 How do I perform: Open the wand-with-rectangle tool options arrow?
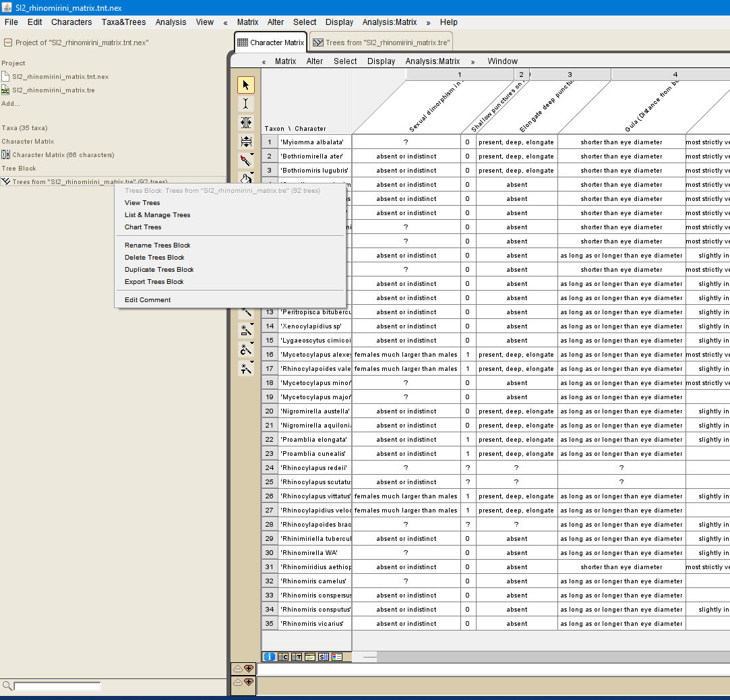click(x=252, y=324)
